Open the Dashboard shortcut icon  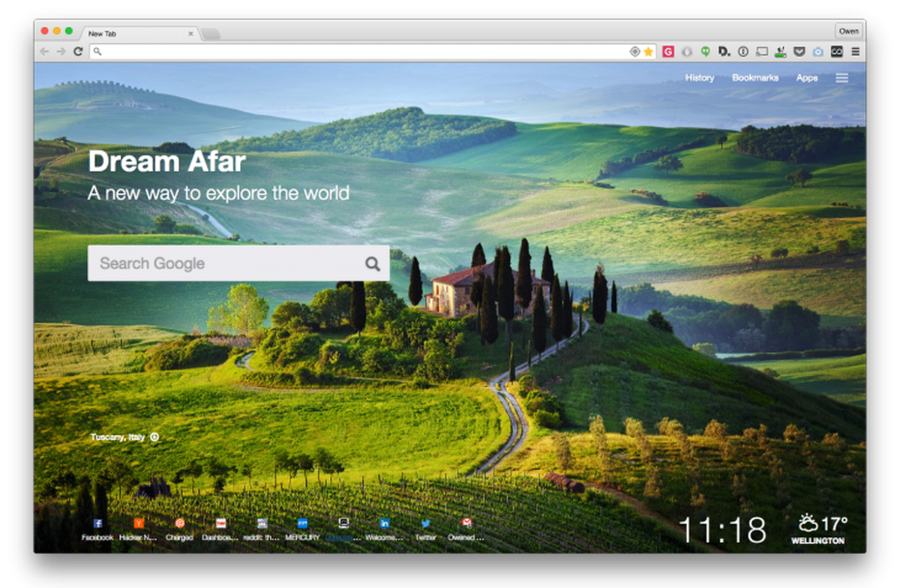pos(220,523)
